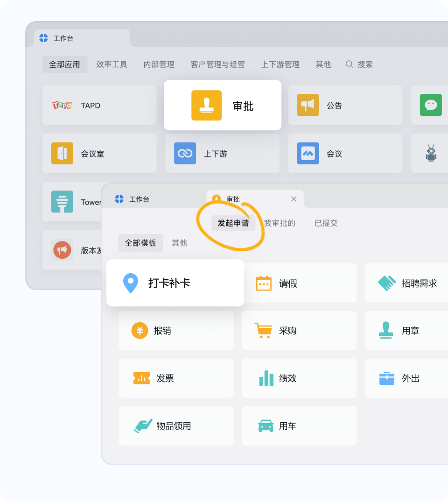Viewport: 448px width, 503px height.
Task: Click the 发票 ticket icon
Action: click(142, 378)
